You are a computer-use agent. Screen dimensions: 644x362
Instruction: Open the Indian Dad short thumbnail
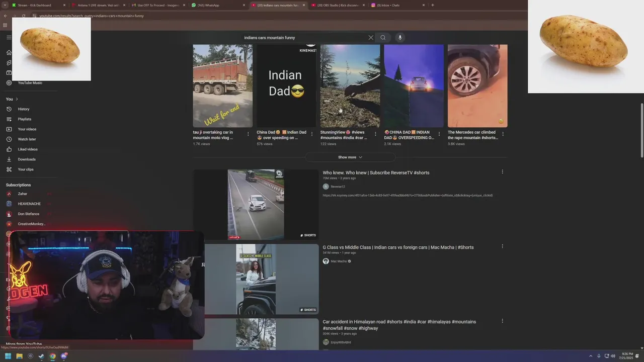tap(286, 85)
